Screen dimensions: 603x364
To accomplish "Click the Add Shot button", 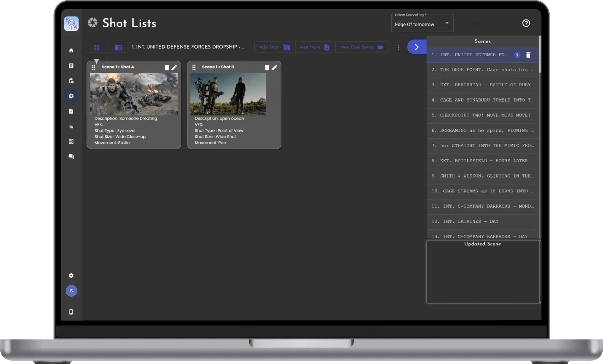I will 274,47.
